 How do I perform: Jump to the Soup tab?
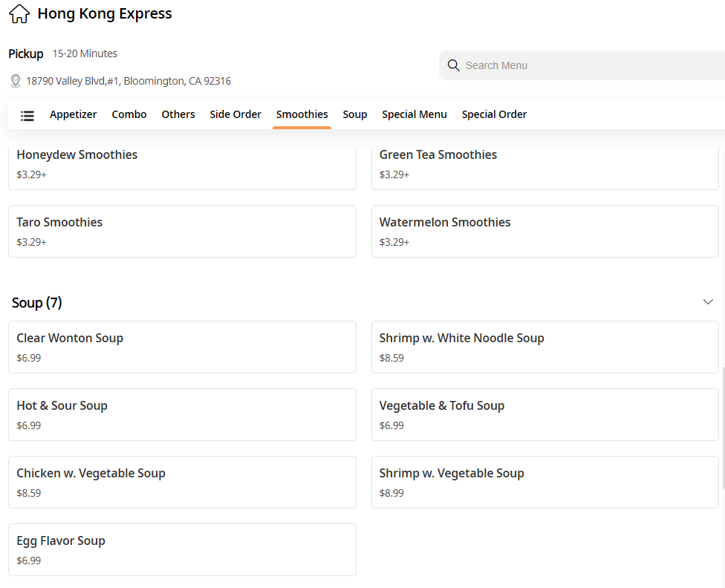click(x=355, y=114)
